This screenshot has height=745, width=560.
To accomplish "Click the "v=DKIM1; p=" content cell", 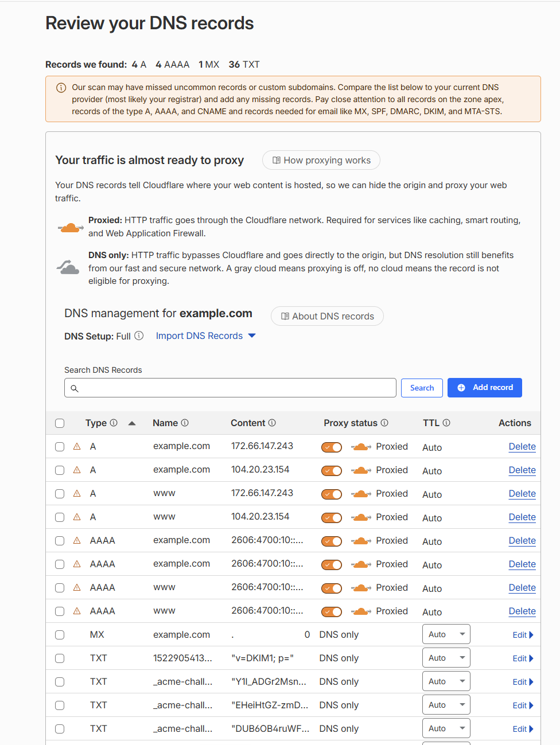I will [262, 658].
